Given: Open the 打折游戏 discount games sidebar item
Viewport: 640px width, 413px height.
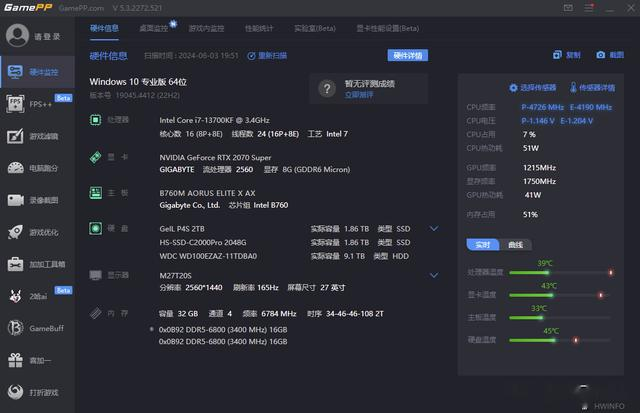Looking at the screenshot, I should click(x=38, y=392).
